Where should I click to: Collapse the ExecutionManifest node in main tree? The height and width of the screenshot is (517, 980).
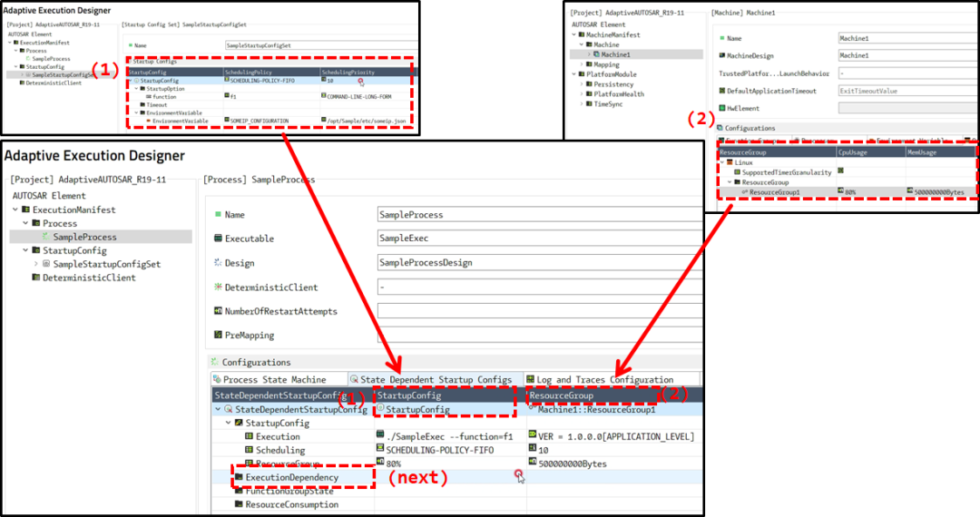pos(15,210)
